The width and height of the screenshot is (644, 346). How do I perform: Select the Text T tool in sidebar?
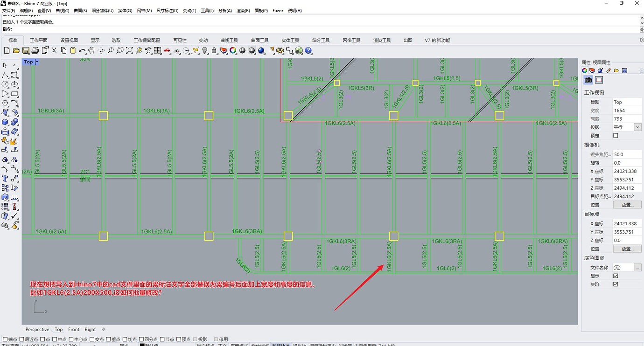[5, 178]
